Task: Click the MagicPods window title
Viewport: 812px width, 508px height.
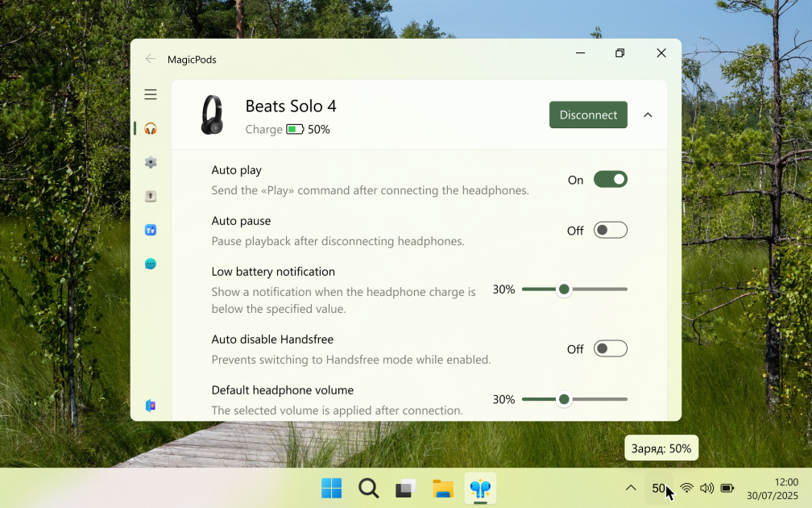Action: point(192,60)
